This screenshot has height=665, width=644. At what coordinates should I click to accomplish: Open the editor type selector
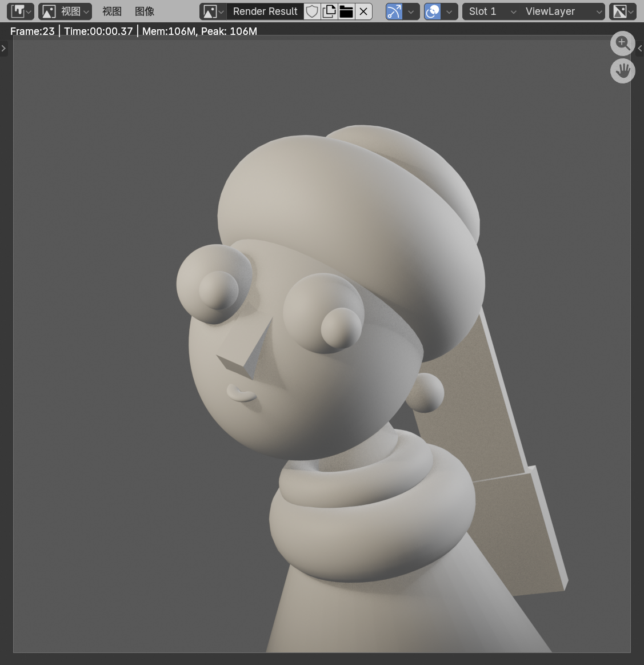[x=21, y=11]
